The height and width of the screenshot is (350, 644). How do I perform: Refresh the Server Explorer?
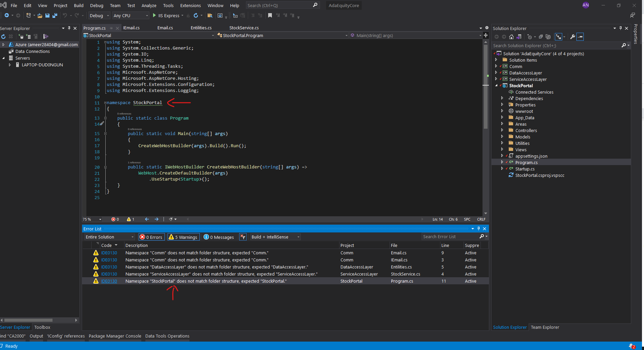(x=3, y=36)
